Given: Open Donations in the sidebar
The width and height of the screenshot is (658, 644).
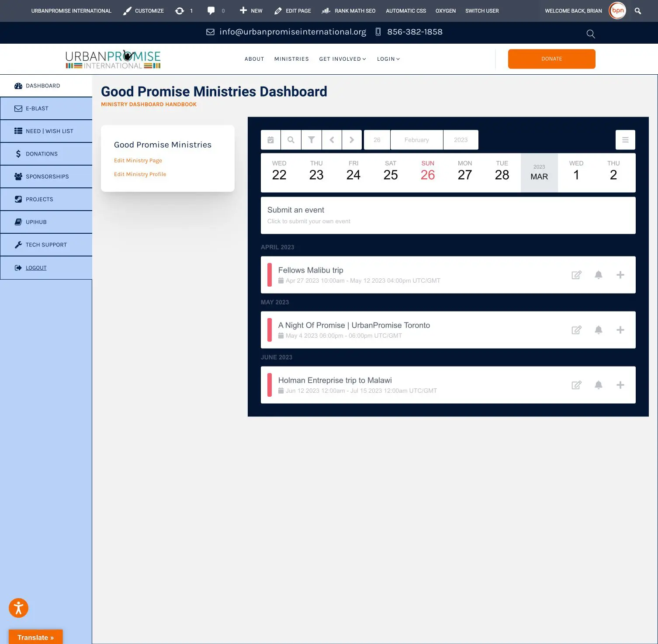Looking at the screenshot, I should [46, 154].
